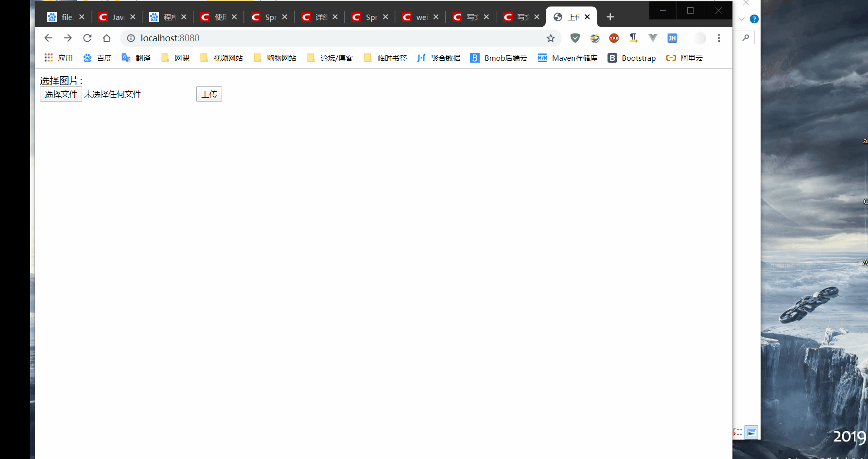Open the shield adblocker extension
The width and height of the screenshot is (868, 459).
[575, 38]
